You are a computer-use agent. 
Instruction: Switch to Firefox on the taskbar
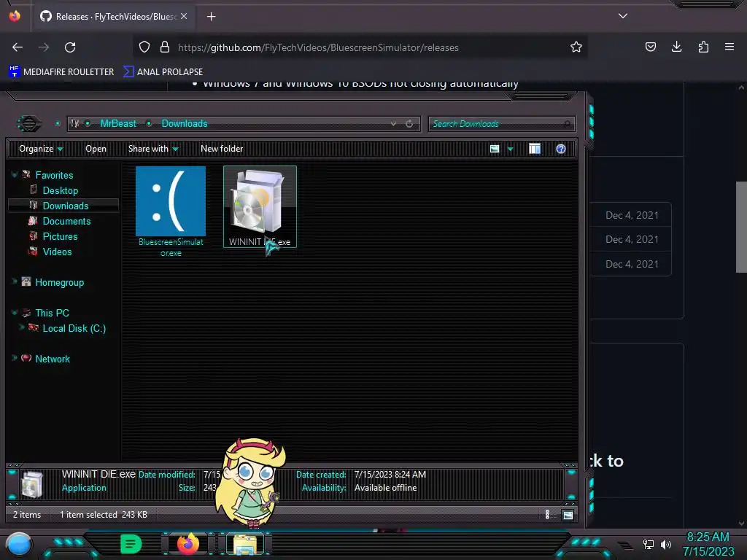[188, 543]
